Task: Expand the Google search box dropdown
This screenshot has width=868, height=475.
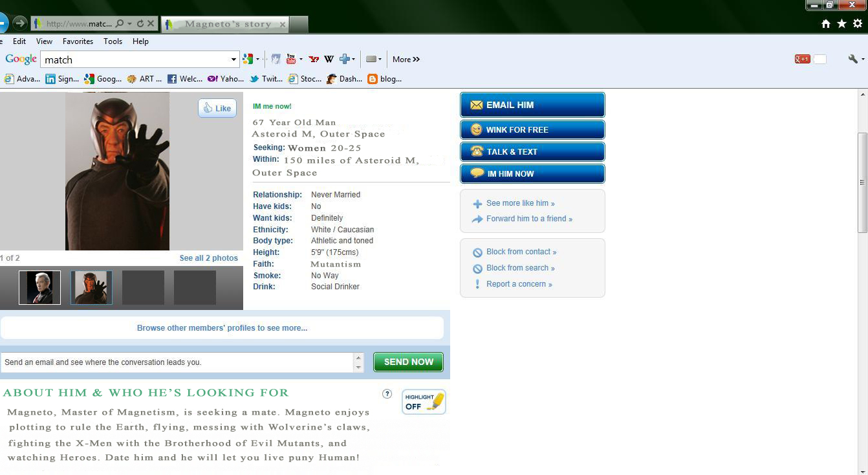Action: [233, 60]
